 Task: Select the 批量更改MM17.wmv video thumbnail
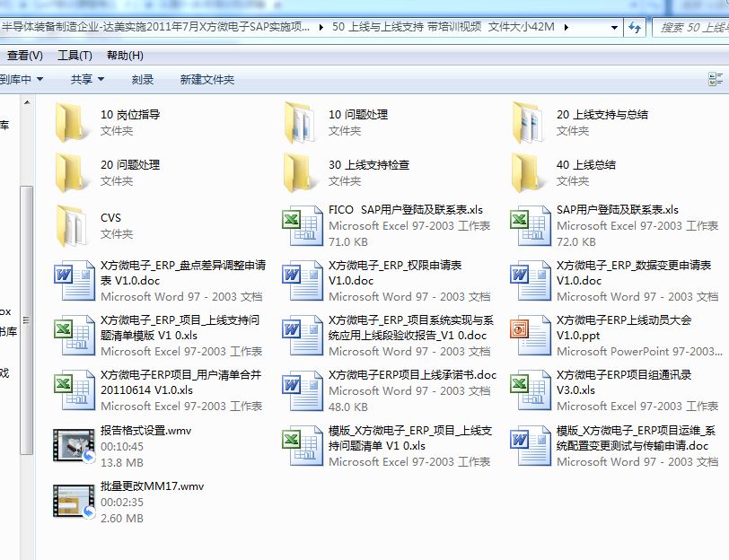75,502
